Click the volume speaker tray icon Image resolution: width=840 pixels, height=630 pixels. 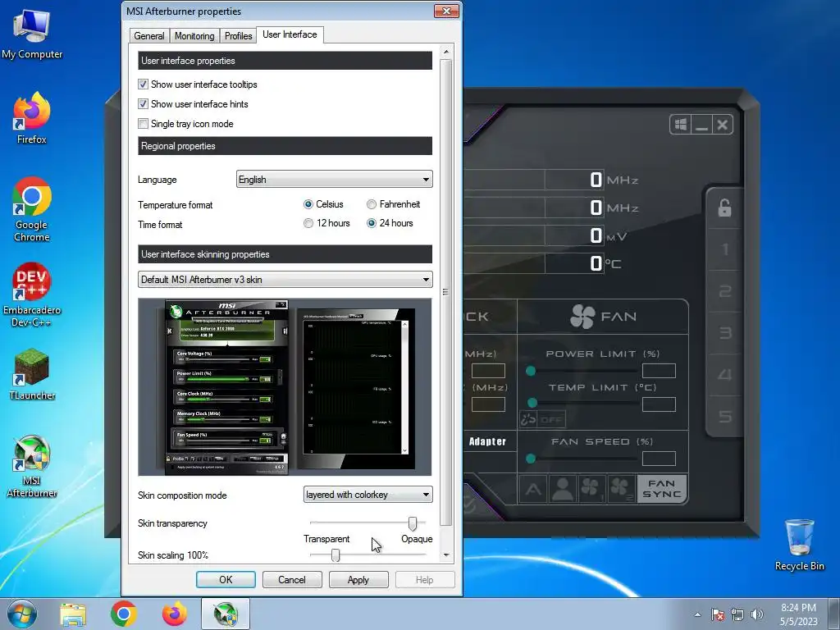757,614
